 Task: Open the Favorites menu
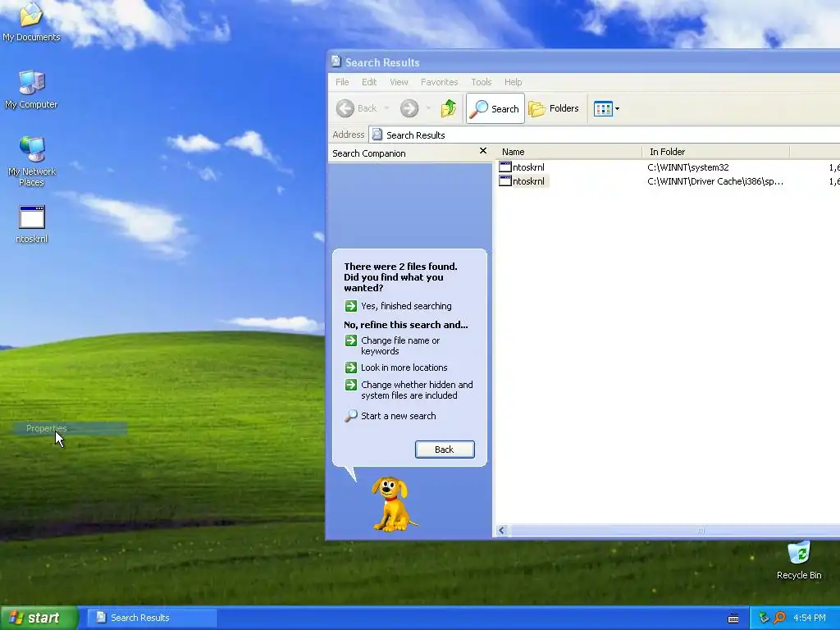point(440,82)
